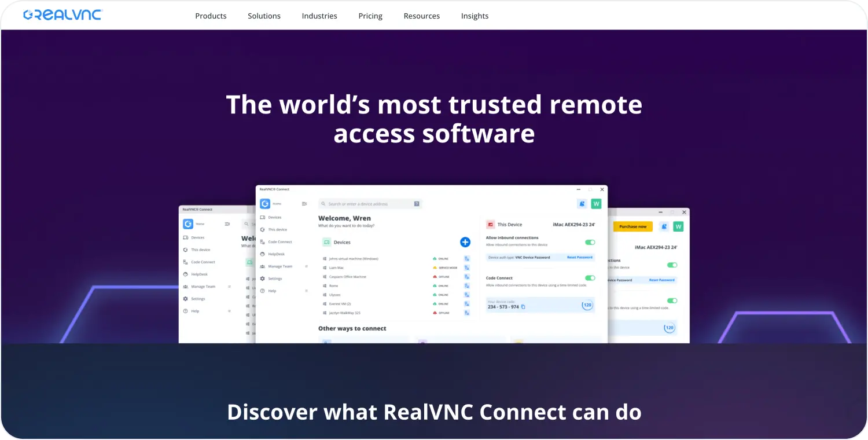Viewport: 868px width, 440px height.
Task: Go to the Pricing page
Action: pyautogui.click(x=370, y=16)
